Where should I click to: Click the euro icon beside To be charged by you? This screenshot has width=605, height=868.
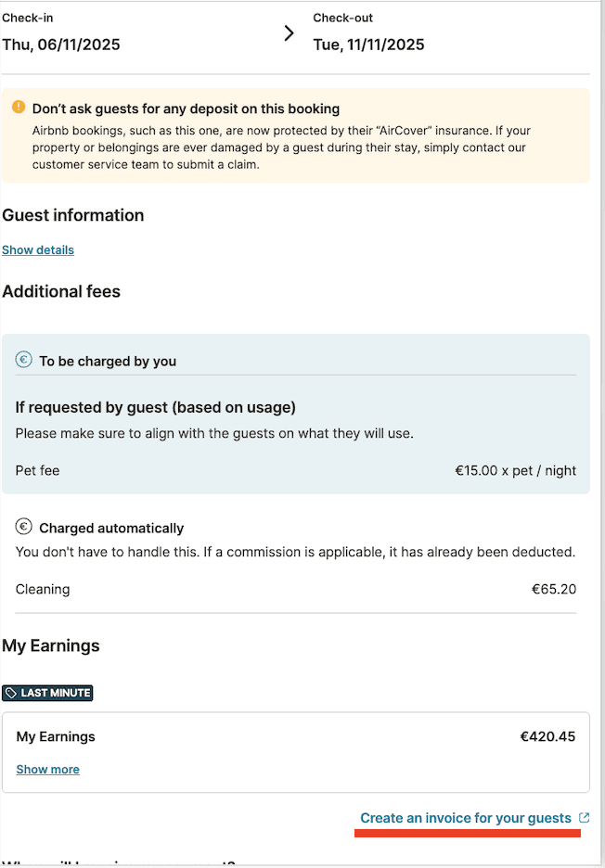pos(24,360)
